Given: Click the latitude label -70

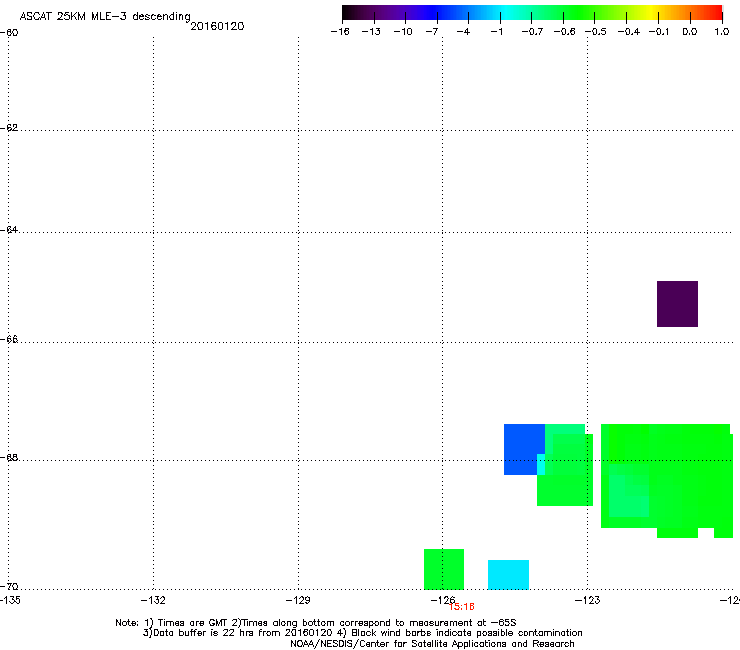Looking at the screenshot, I should pyautogui.click(x=9, y=587).
